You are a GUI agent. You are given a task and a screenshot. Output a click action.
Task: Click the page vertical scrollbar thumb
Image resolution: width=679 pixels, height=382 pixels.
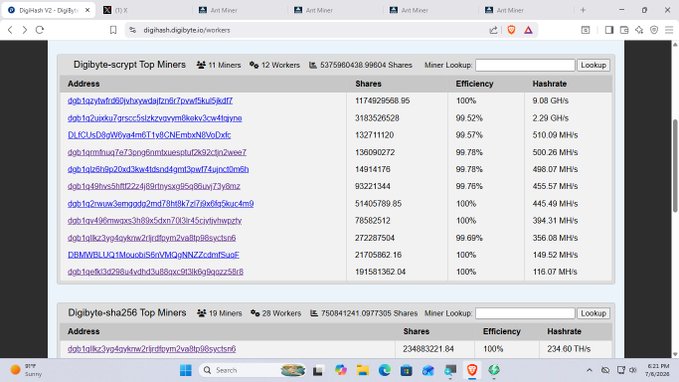click(675, 165)
